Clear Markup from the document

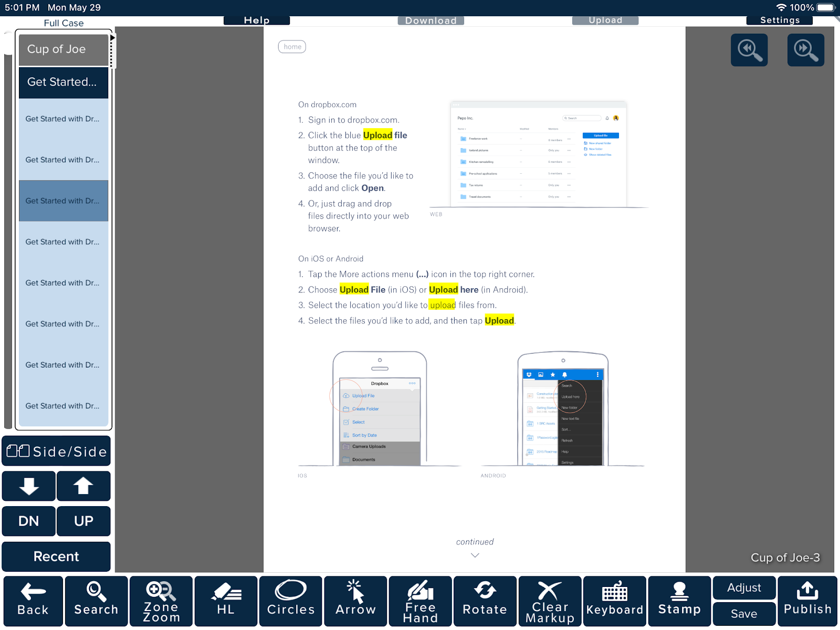550,601
